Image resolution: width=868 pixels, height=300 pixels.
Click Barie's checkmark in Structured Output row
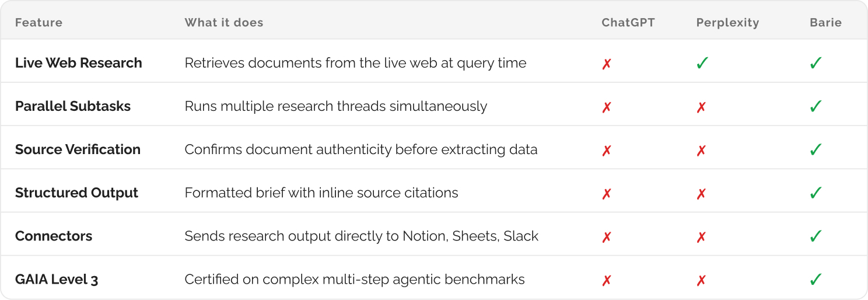click(816, 193)
